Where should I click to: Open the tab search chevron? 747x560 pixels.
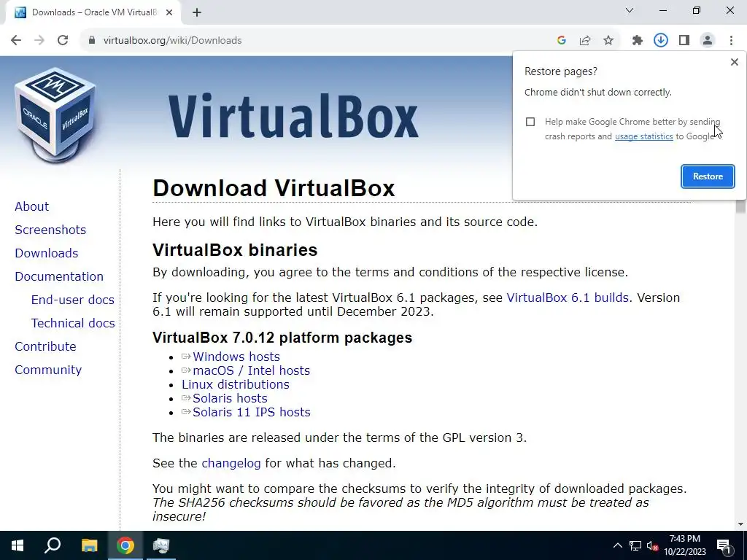coord(630,10)
